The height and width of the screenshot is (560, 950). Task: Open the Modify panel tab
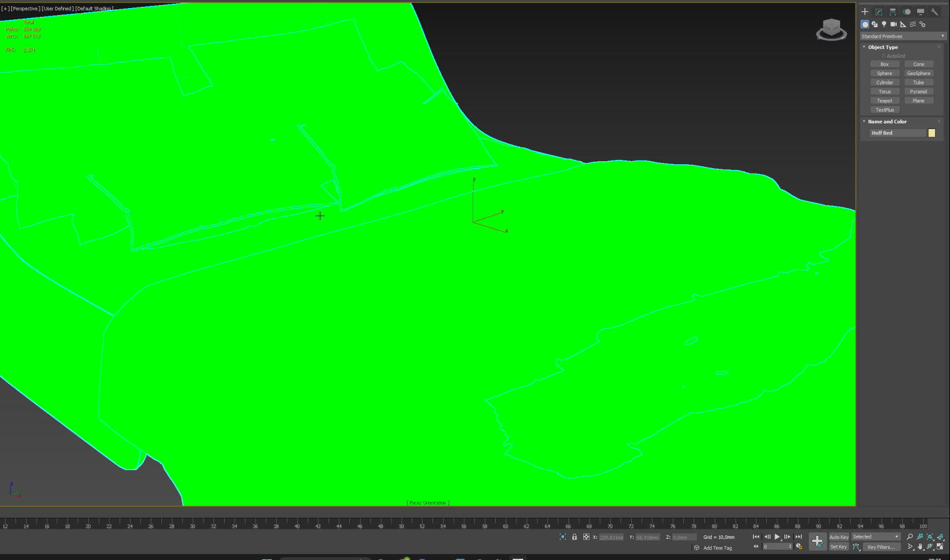click(879, 12)
